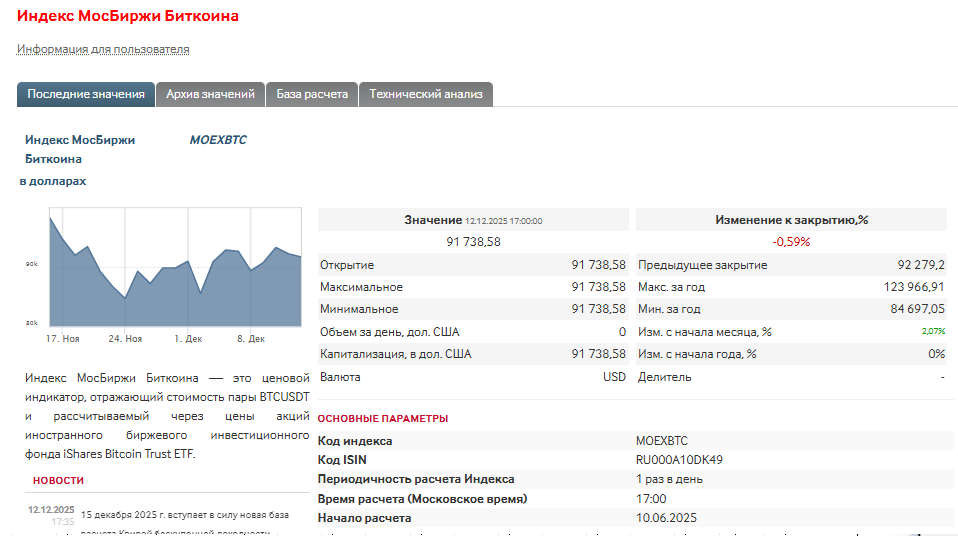
Task: Open news item dated 12.12.2025
Action: point(185,515)
